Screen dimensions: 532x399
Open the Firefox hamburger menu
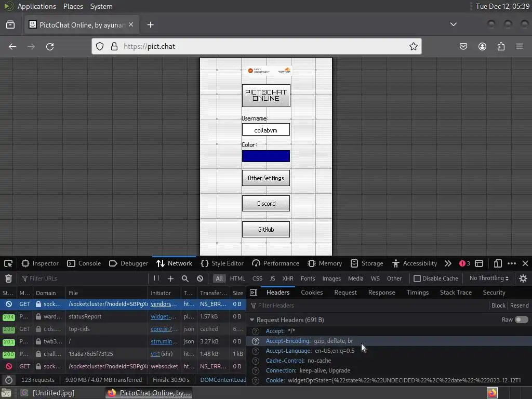[520, 46]
